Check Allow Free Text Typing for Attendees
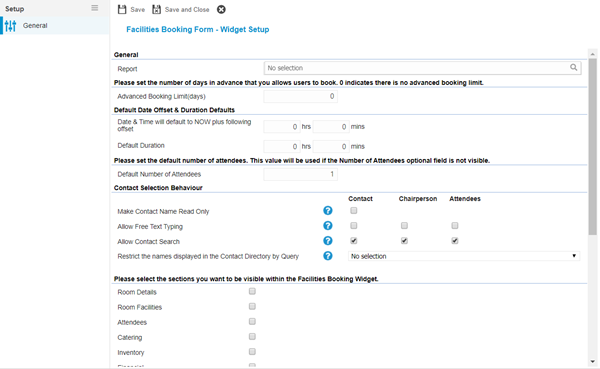 point(455,226)
